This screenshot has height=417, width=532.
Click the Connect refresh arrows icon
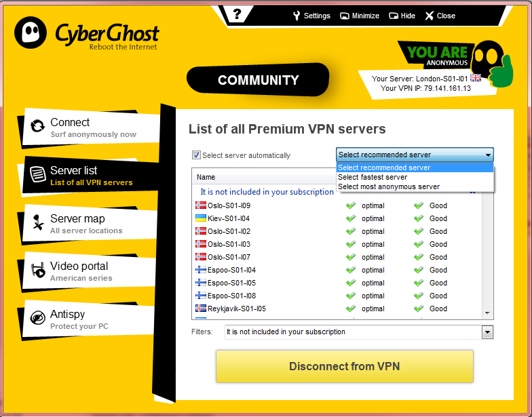[37, 126]
